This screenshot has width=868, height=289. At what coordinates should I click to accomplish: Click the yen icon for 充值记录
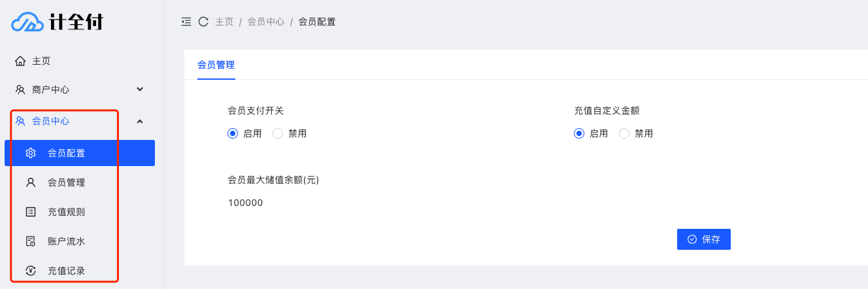click(x=31, y=271)
